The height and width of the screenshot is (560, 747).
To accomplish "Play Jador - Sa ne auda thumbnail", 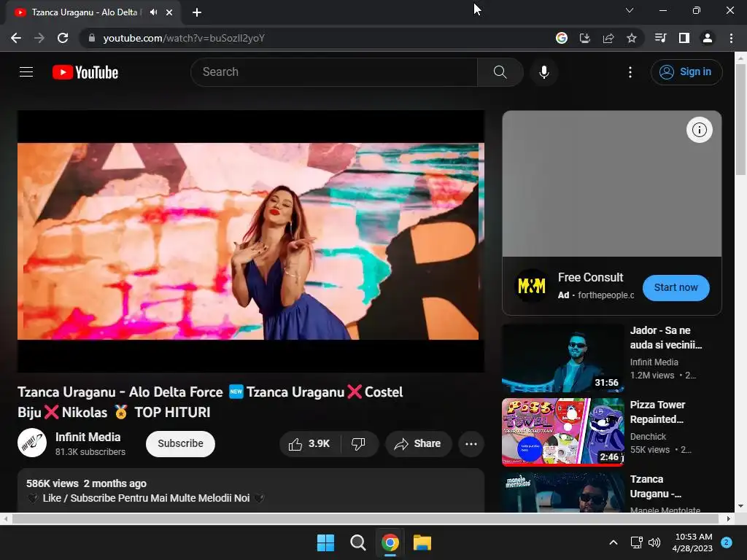I will 562,358.
